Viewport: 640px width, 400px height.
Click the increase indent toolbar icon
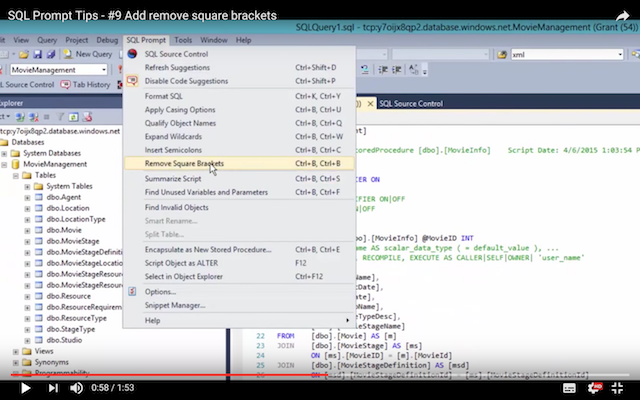pos(396,70)
